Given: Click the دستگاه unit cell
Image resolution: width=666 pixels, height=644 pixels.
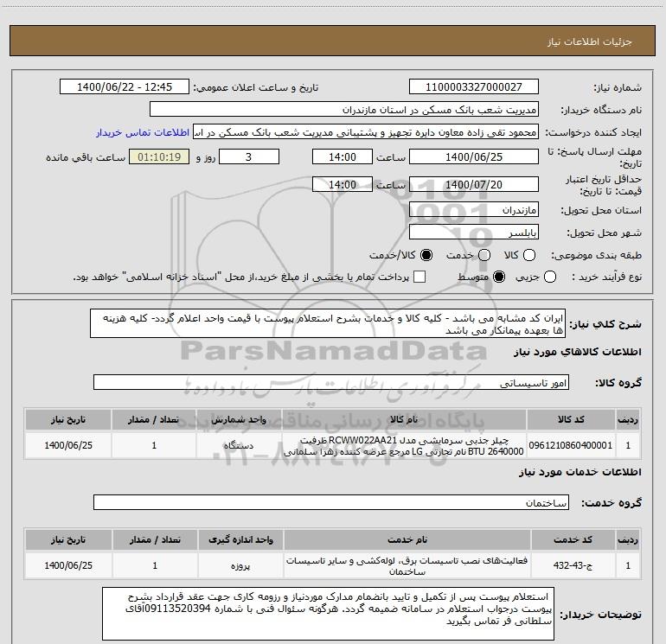Looking at the screenshot, I should tap(239, 445).
